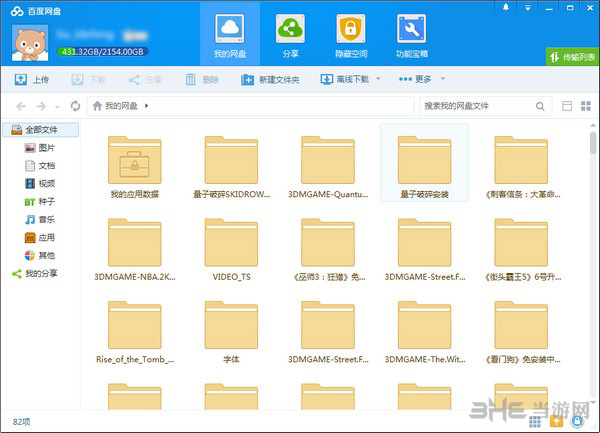
Task: Expand the 我的网盘 breadcrumb arrow
Action: [x=146, y=106]
